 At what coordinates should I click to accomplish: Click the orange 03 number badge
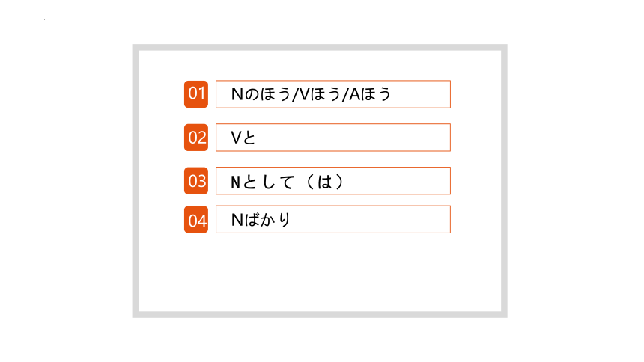[196, 180]
